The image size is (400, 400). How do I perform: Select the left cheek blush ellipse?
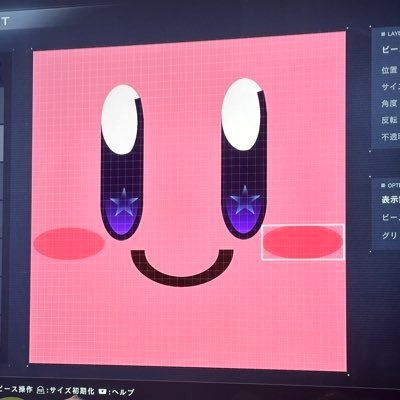coord(69,243)
